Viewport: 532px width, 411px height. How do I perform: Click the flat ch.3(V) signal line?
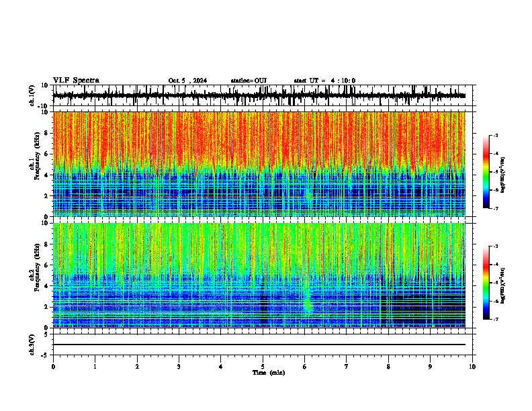pos(259,345)
